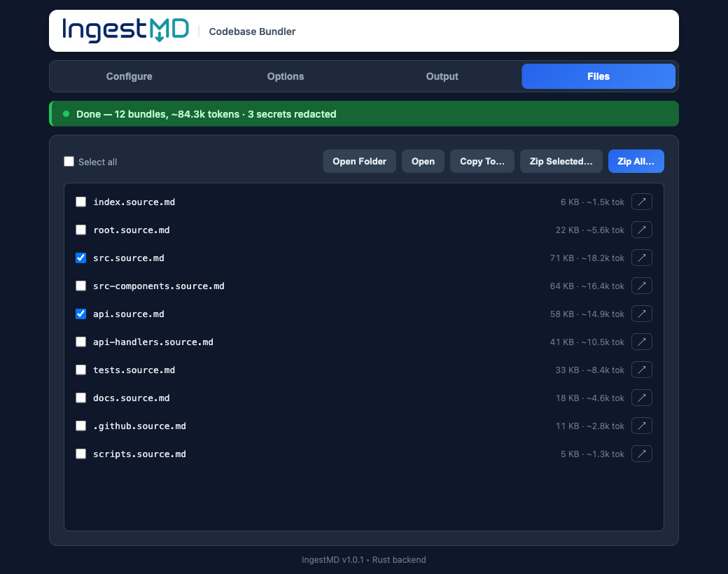Click Zip Selected... button
This screenshot has width=728, height=574.
pyautogui.click(x=561, y=161)
